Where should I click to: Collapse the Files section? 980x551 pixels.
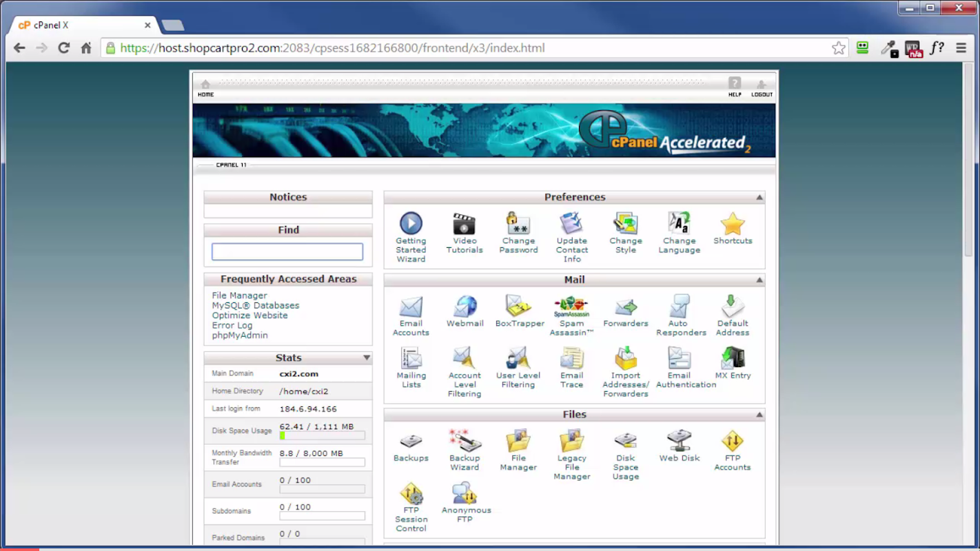(x=759, y=415)
